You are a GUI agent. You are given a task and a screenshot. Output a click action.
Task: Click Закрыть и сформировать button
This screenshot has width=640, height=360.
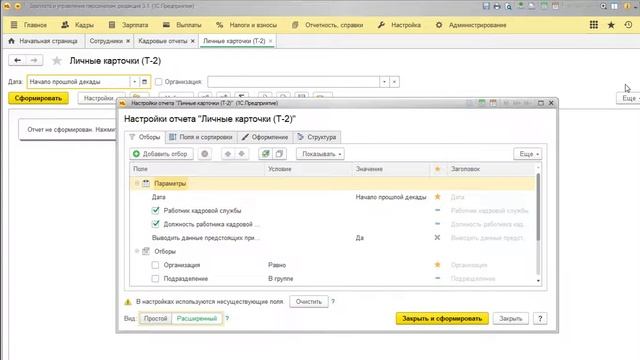pyautogui.click(x=442, y=318)
